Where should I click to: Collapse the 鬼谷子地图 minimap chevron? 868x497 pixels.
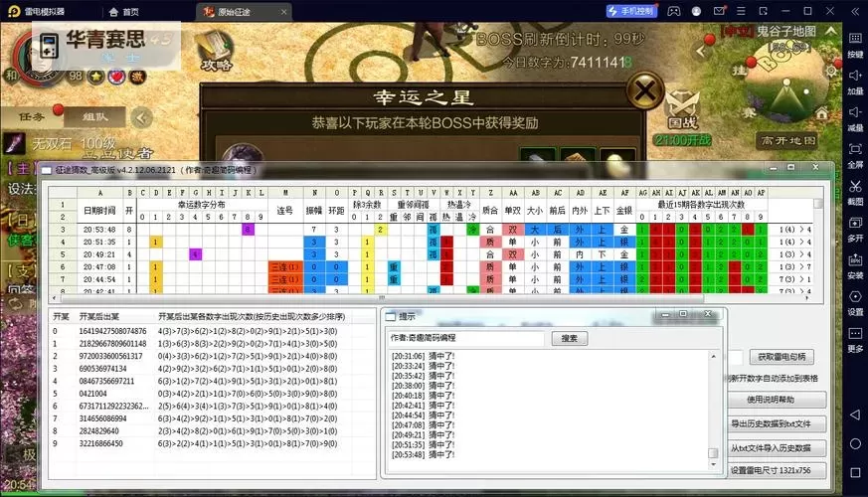[x=830, y=31]
